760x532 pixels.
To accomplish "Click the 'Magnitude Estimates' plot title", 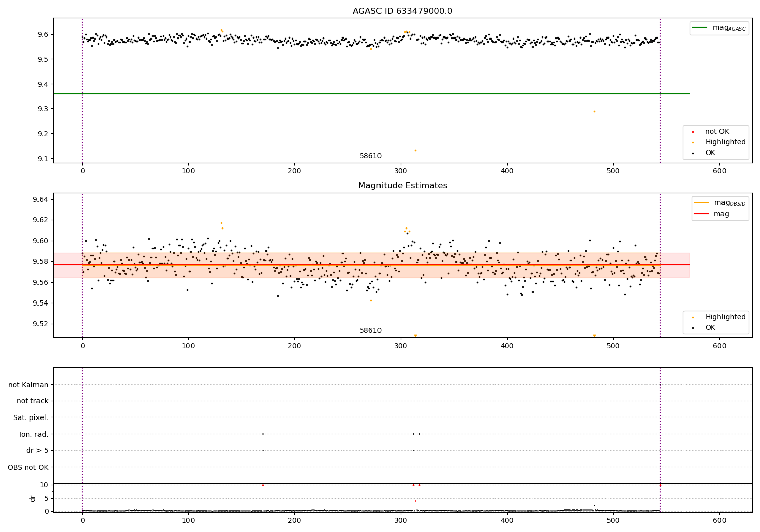I will tap(403, 186).
